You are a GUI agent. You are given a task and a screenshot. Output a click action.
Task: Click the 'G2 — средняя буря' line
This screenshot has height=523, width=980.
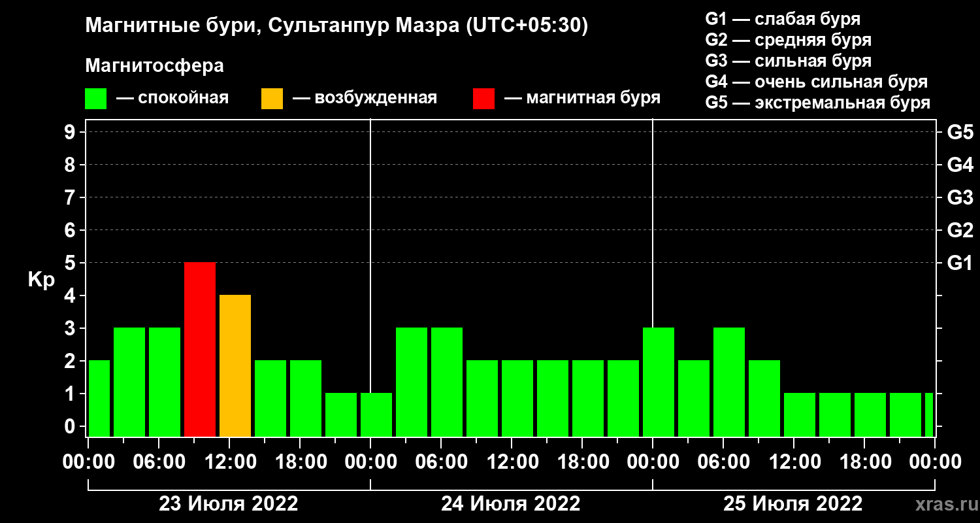tap(788, 40)
